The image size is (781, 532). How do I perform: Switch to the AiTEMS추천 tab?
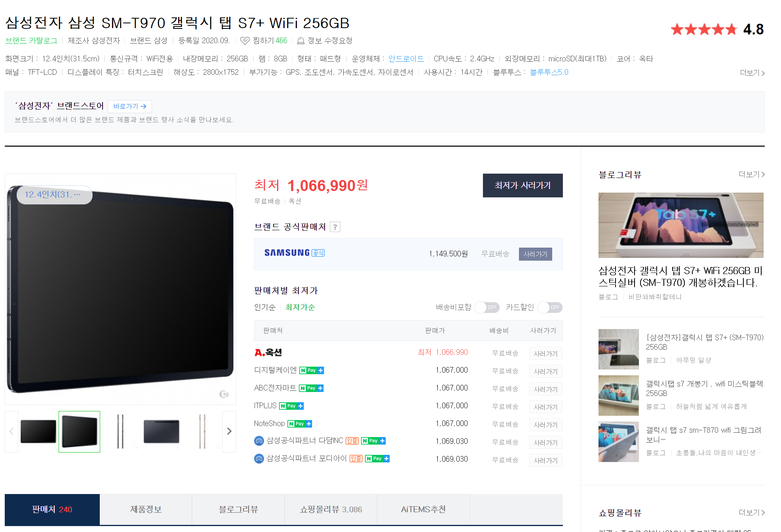pos(424,509)
